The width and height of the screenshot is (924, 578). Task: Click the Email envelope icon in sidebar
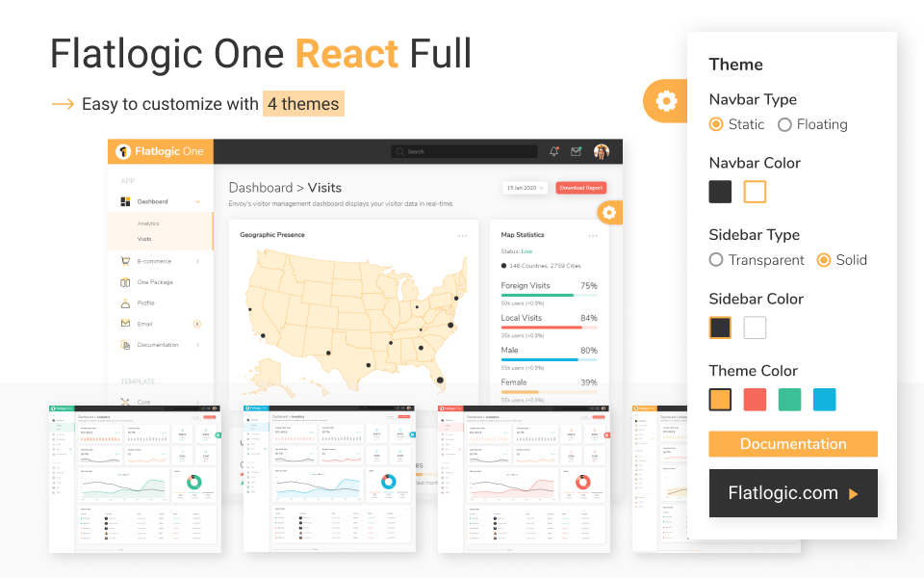pos(125,323)
